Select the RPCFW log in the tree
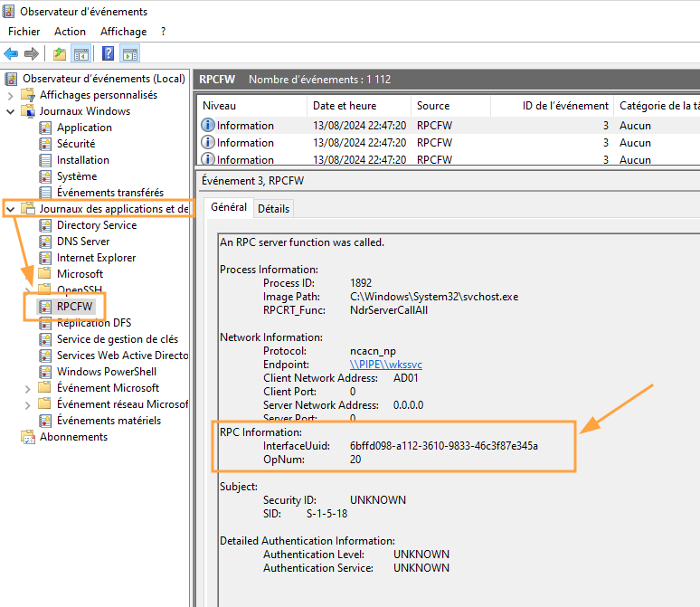This screenshot has width=700, height=607. click(x=74, y=307)
